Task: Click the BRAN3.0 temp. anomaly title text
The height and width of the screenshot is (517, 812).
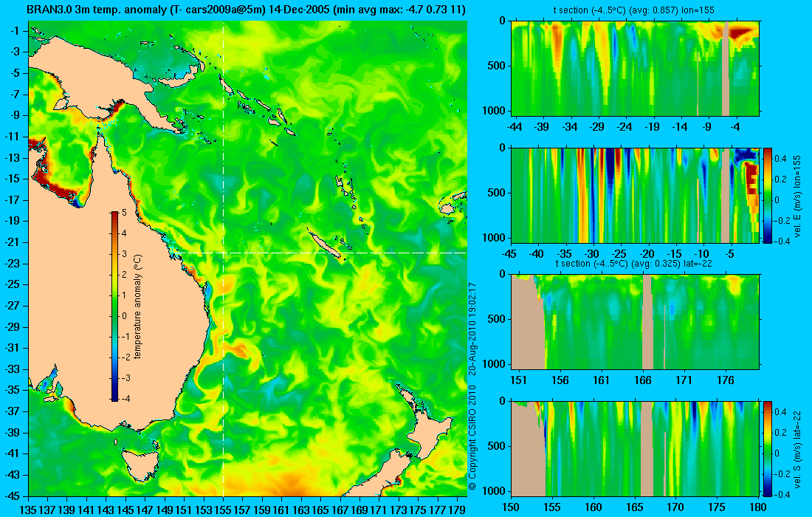Action: pyautogui.click(x=246, y=10)
